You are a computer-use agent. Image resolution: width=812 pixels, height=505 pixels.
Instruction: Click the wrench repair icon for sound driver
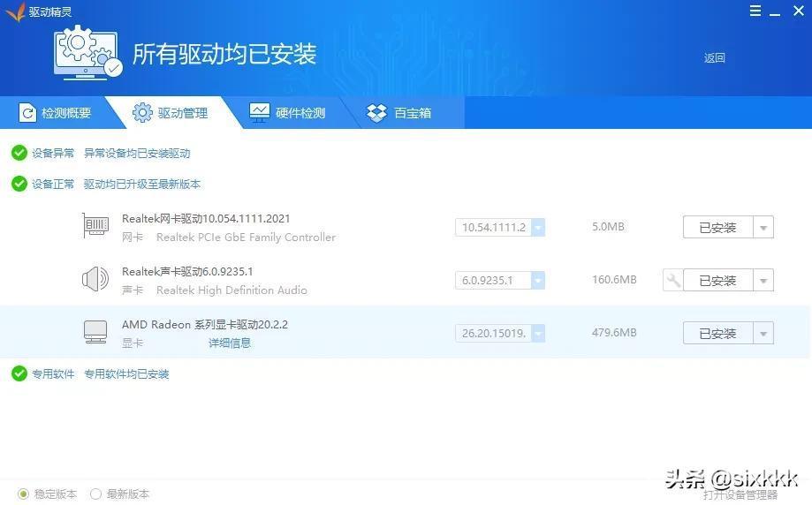[x=672, y=281]
